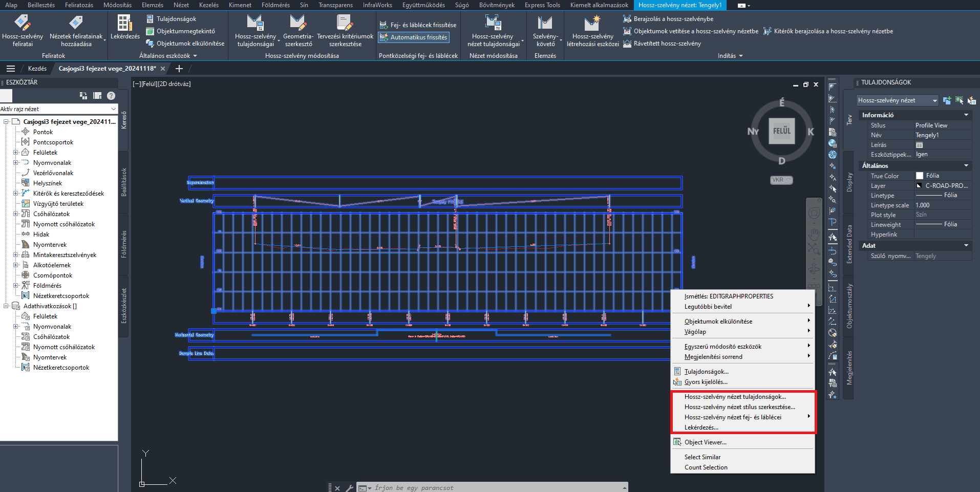Open Hossz-szelvény tulajdonságai
Image resolution: width=980 pixels, height=492 pixels.
[x=255, y=31]
